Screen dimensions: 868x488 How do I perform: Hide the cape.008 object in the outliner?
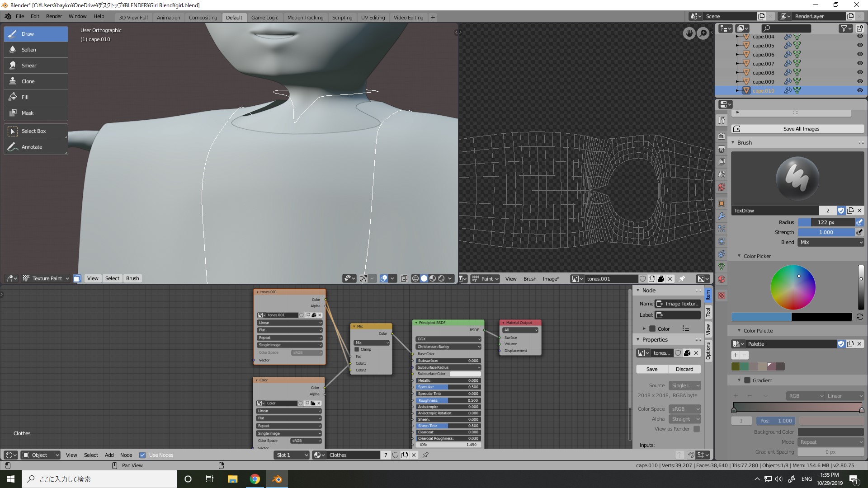click(x=860, y=72)
